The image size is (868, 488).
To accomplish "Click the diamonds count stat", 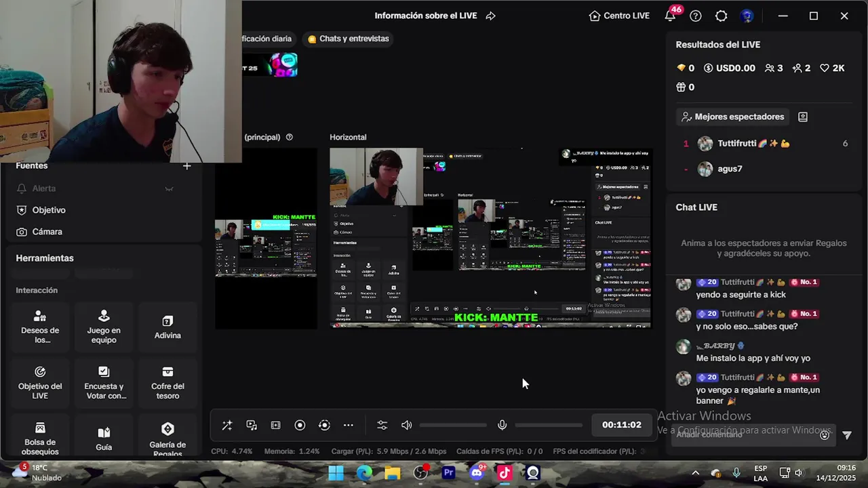I will pyautogui.click(x=686, y=68).
